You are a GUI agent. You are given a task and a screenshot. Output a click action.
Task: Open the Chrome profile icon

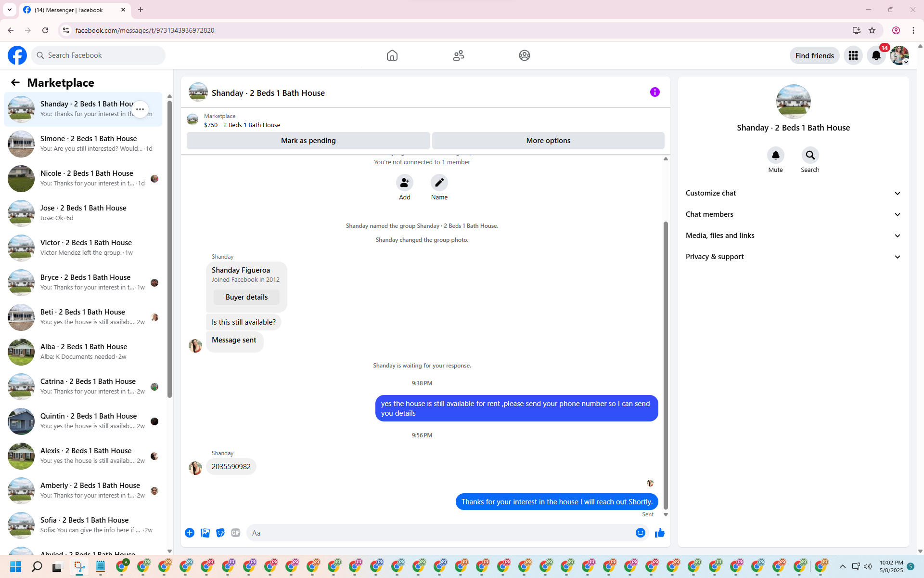coord(896,30)
